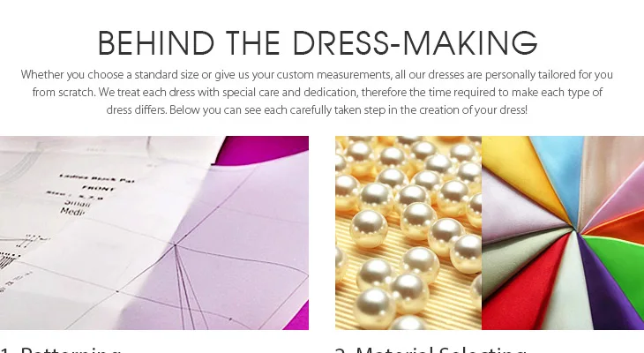Image resolution: width=644 pixels, height=353 pixels.
Task: Click the word 'DRESS-MAKING' in the title
Action: click(x=416, y=43)
